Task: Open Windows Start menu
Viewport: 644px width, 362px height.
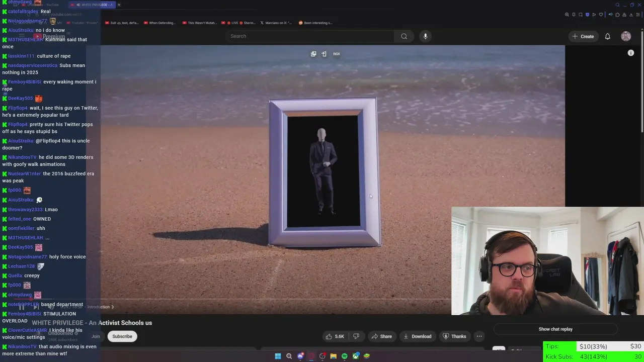Action: point(278,356)
